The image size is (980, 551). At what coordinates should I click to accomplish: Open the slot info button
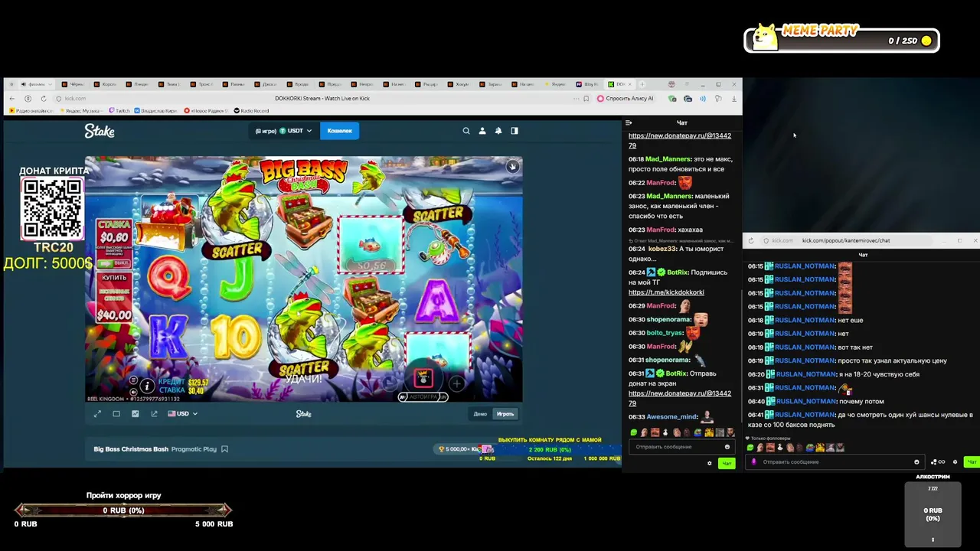pyautogui.click(x=147, y=386)
